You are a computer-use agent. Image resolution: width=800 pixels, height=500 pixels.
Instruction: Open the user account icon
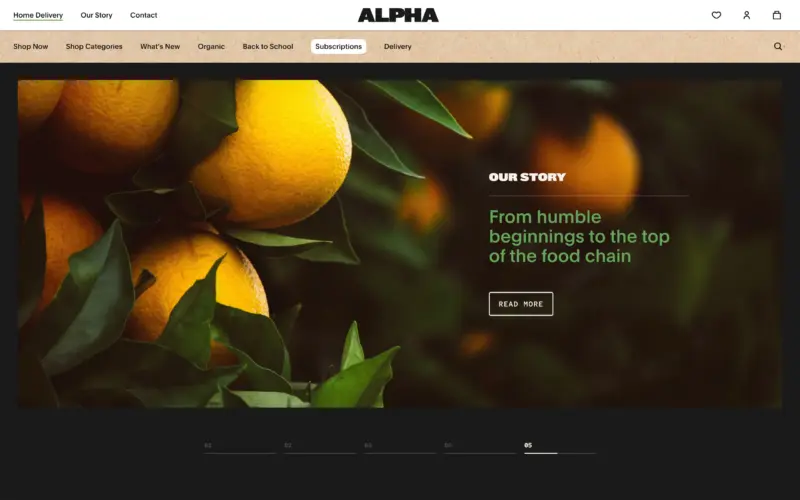point(746,15)
